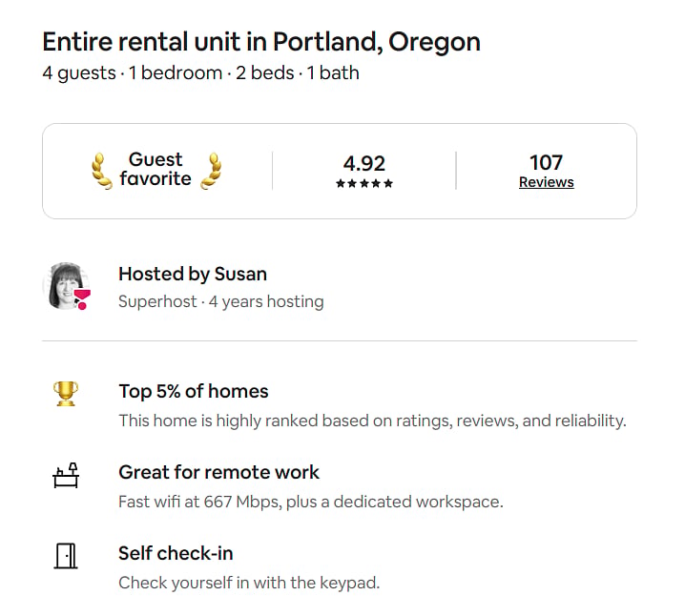
Task: Click the Great for remote work heading
Action: tap(218, 472)
